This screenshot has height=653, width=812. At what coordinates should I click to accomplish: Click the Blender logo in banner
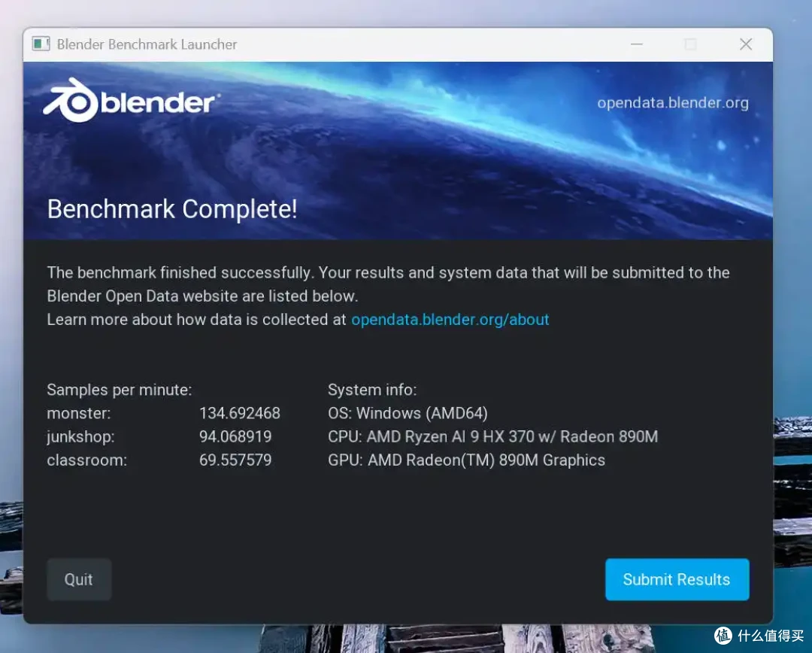click(132, 101)
